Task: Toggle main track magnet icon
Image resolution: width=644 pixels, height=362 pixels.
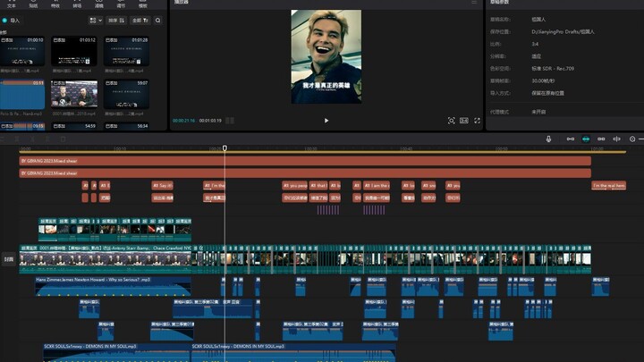Action: [571, 139]
